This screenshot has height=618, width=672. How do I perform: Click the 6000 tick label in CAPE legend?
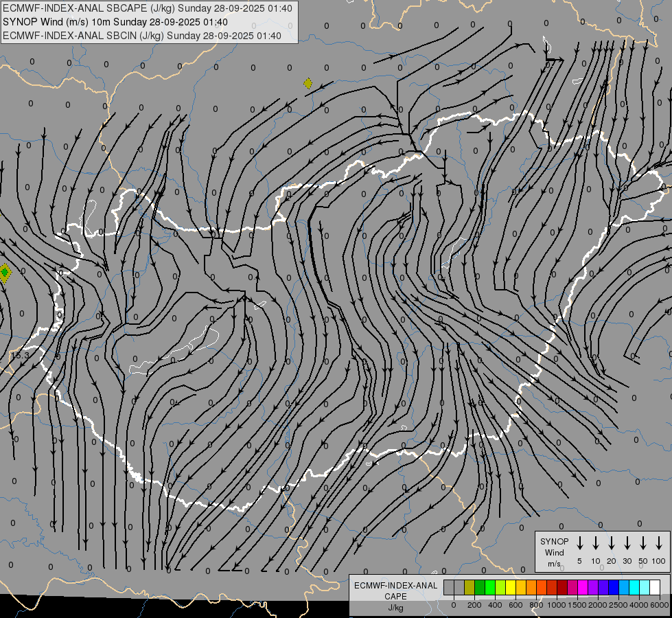(660, 605)
